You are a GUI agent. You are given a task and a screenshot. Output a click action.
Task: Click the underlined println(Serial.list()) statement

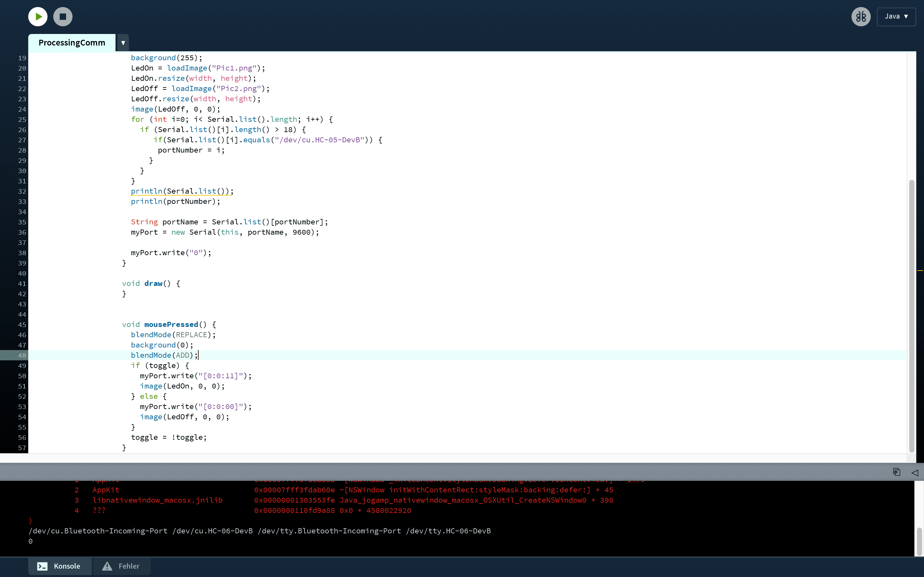coord(182,191)
